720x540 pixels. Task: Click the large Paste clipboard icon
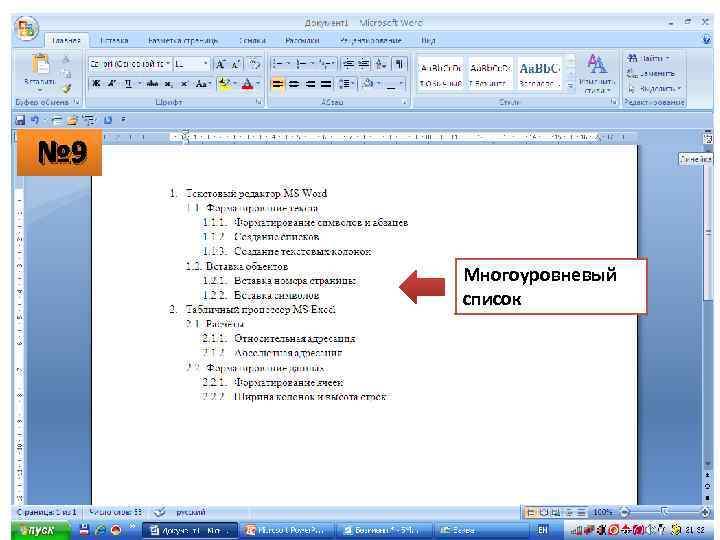40,64
